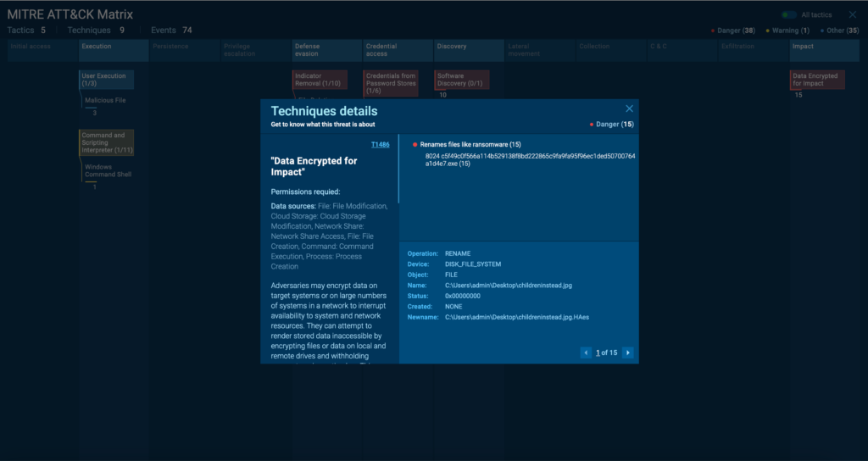Filter by Warning (1) legend
Viewport: 868px width, 461px height.
coord(787,31)
